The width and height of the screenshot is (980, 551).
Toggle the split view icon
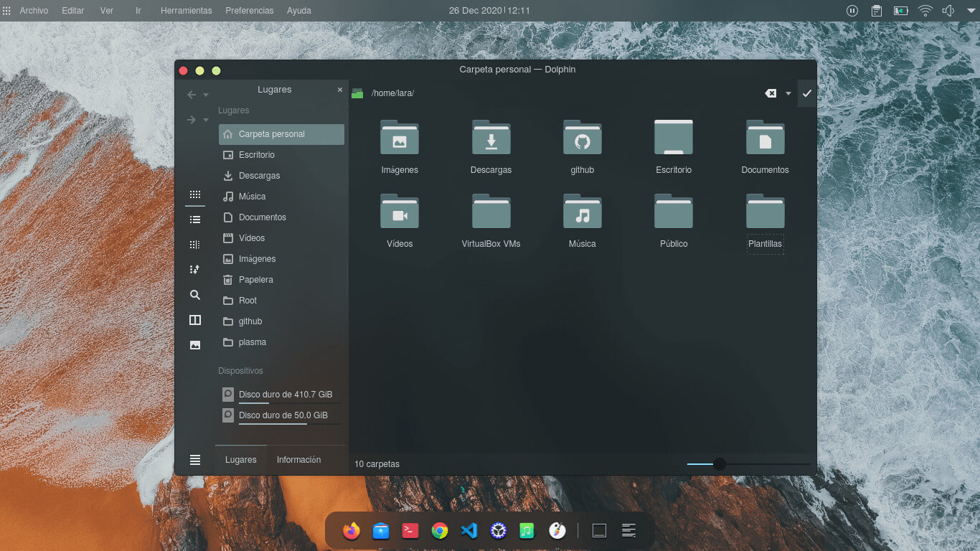pos(194,320)
